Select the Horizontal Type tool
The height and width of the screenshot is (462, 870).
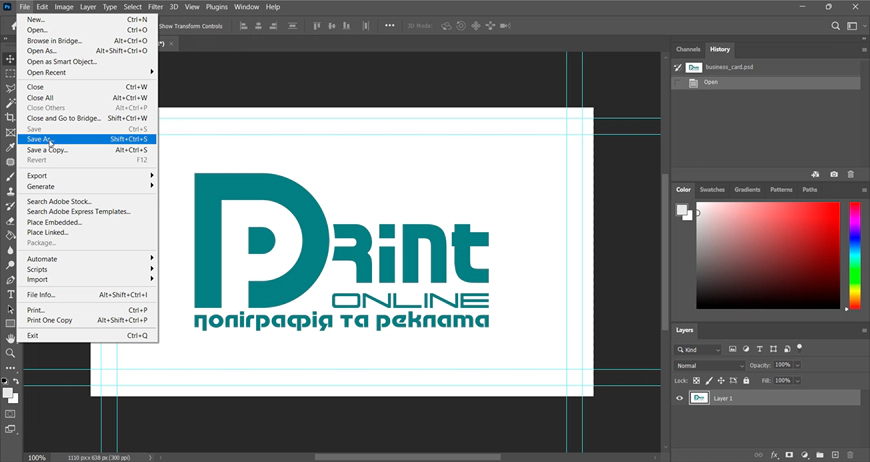10,294
